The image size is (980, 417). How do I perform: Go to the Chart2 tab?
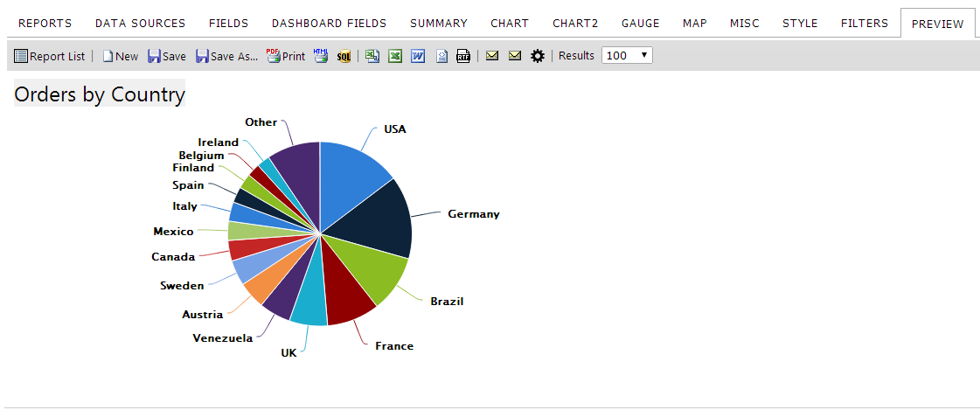click(575, 23)
